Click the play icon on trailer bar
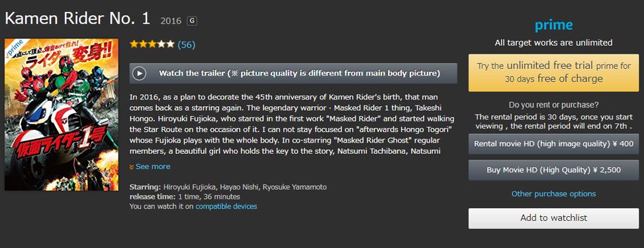 coord(140,74)
